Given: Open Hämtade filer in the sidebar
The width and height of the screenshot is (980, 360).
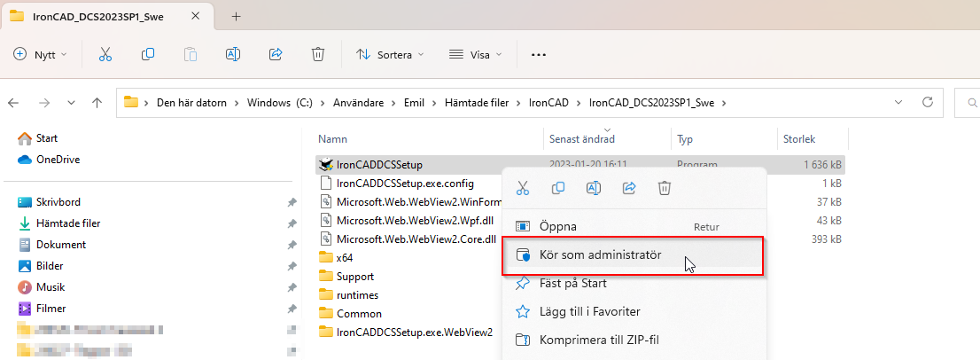Looking at the screenshot, I should [x=67, y=223].
